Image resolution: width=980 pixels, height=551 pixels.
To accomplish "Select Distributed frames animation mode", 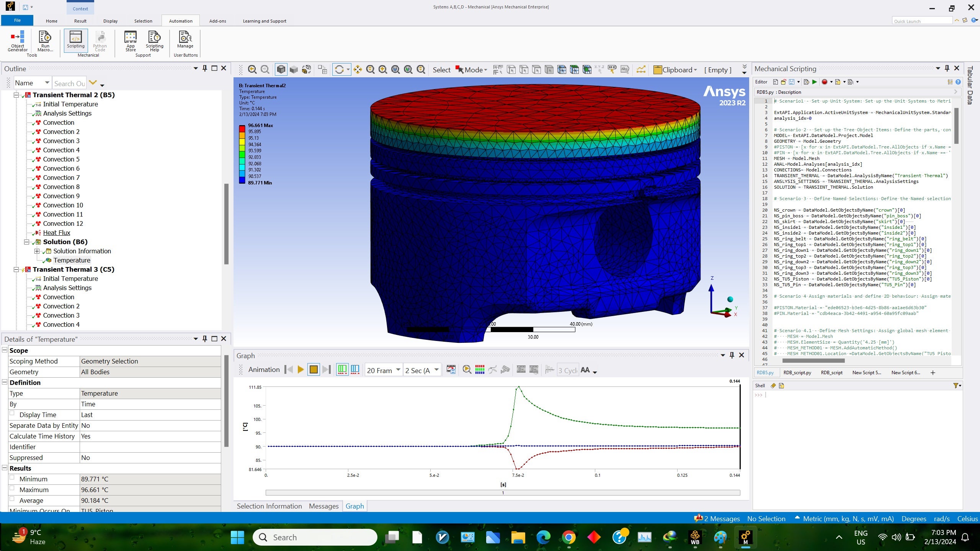I will pos(342,370).
